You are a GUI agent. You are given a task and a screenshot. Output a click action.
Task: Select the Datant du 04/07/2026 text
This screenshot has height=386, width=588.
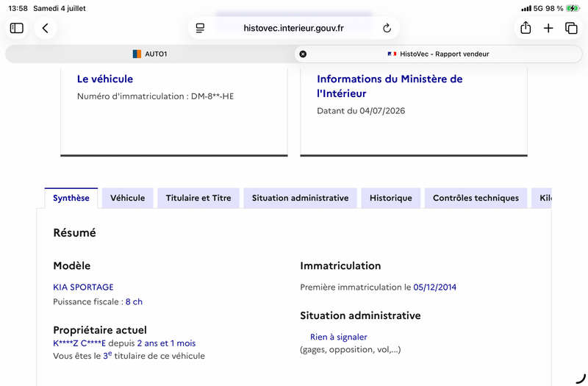tap(361, 111)
